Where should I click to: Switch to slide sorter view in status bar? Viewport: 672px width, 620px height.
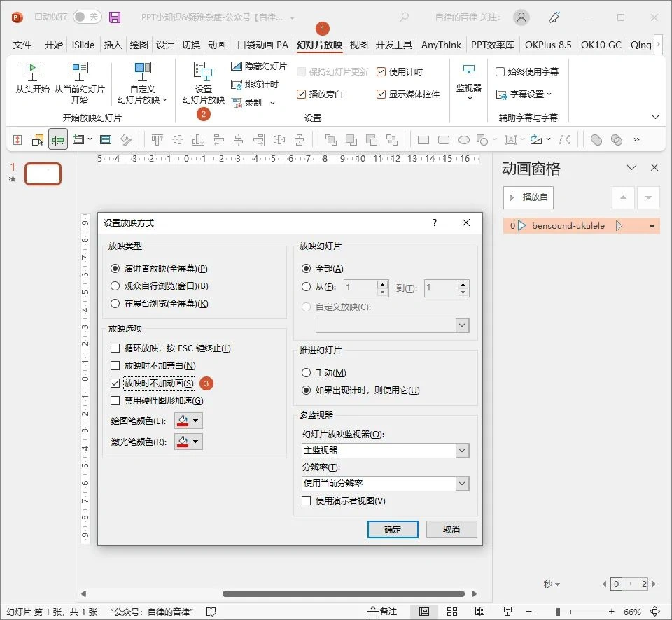click(x=451, y=610)
